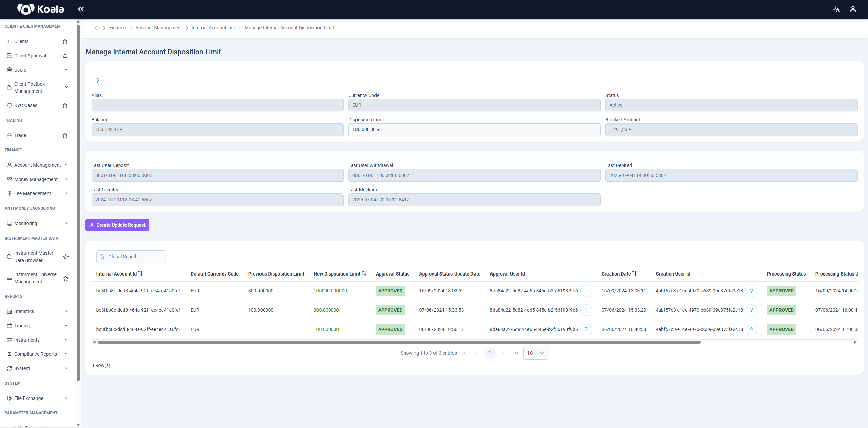Open the language translation icon

836,9
